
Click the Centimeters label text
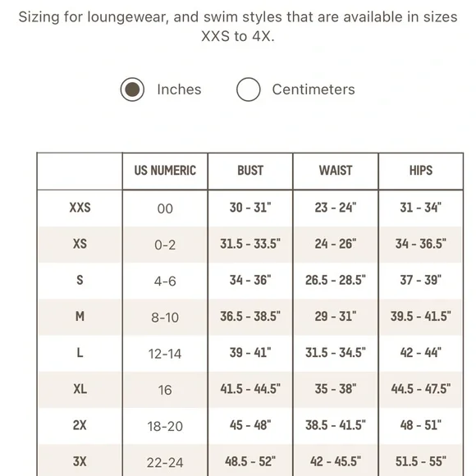click(x=314, y=89)
